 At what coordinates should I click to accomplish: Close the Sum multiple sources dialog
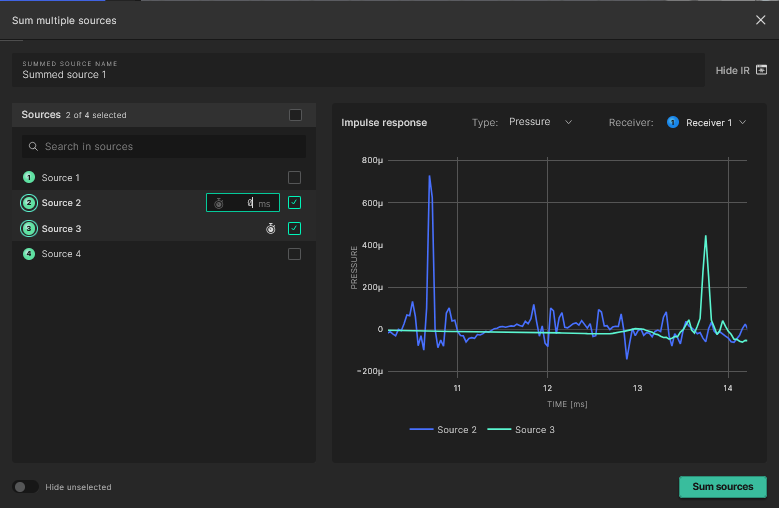[760, 20]
